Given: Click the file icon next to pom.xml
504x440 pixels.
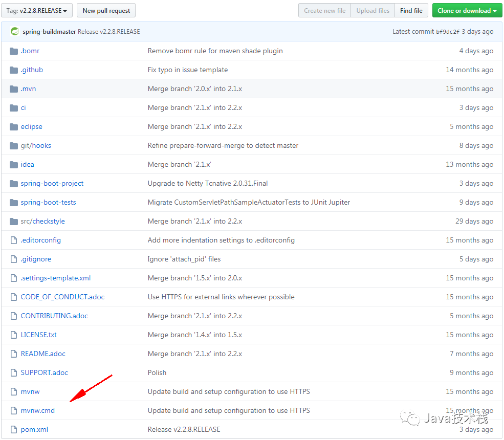Looking at the screenshot, I should pos(14,429).
